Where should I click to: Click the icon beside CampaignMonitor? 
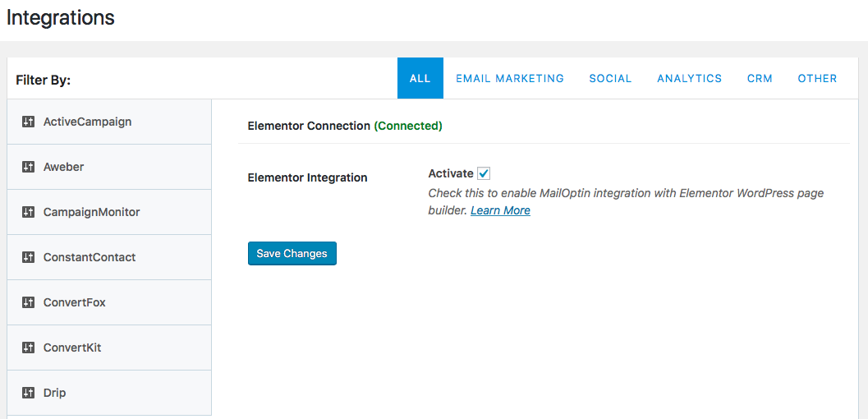tap(28, 212)
